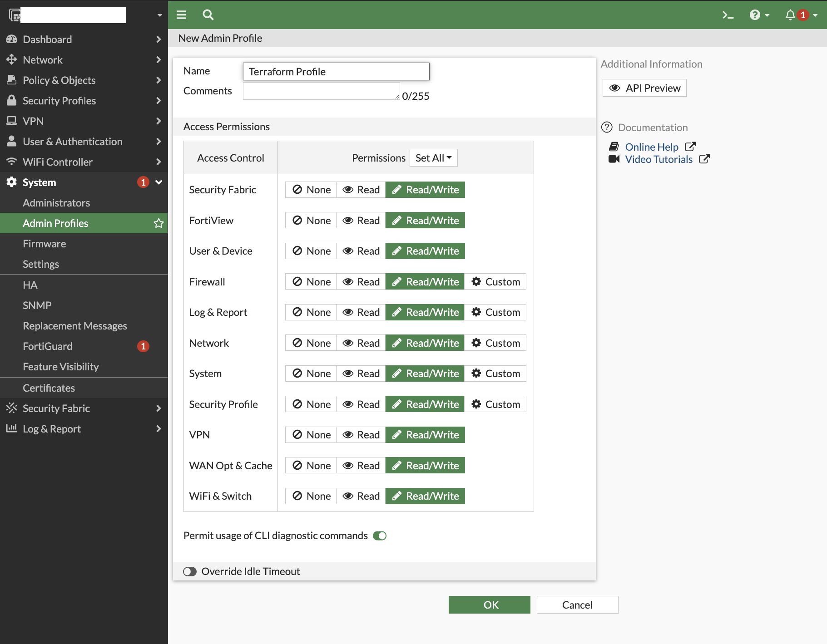The width and height of the screenshot is (827, 644).
Task: Collapse the System menu section
Action: (158, 182)
